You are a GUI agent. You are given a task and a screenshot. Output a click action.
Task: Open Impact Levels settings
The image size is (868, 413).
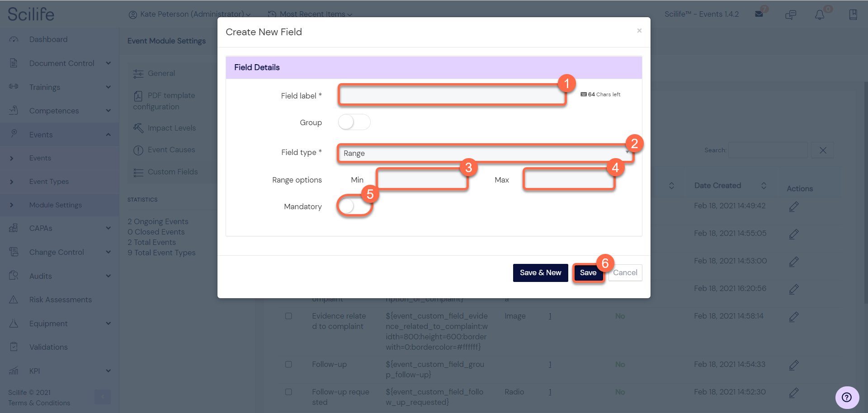coord(165,128)
